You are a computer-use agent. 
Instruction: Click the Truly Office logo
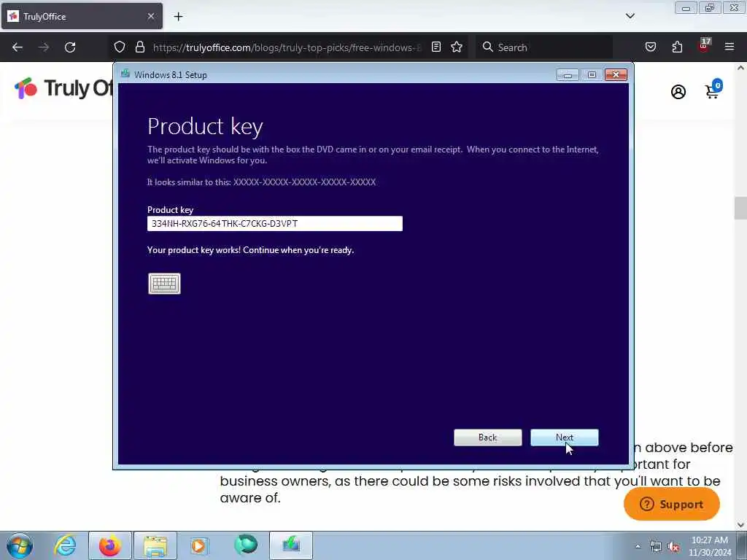coord(63,88)
